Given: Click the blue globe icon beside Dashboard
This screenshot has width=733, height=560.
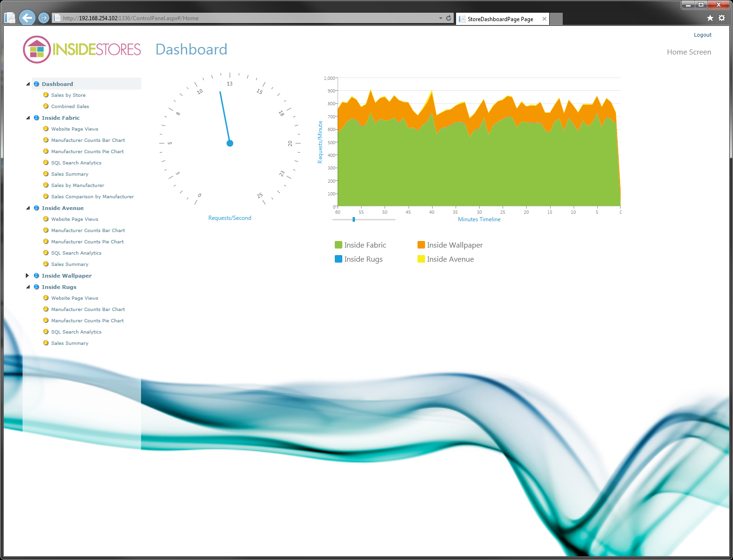Looking at the screenshot, I should click(x=36, y=84).
